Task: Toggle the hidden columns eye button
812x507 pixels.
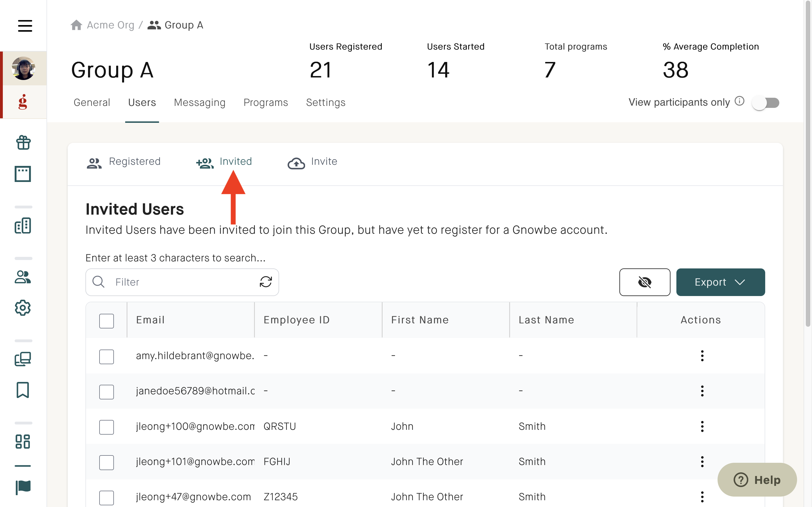Action: point(645,282)
